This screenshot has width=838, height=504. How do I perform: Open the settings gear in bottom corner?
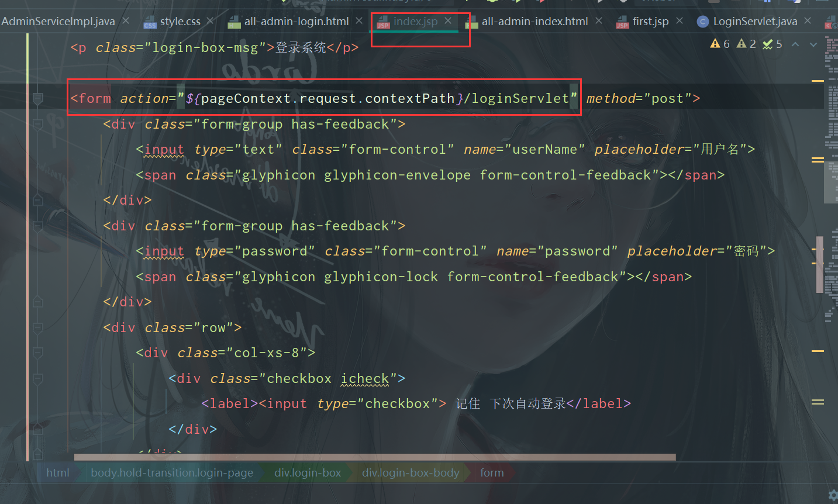[833, 495]
